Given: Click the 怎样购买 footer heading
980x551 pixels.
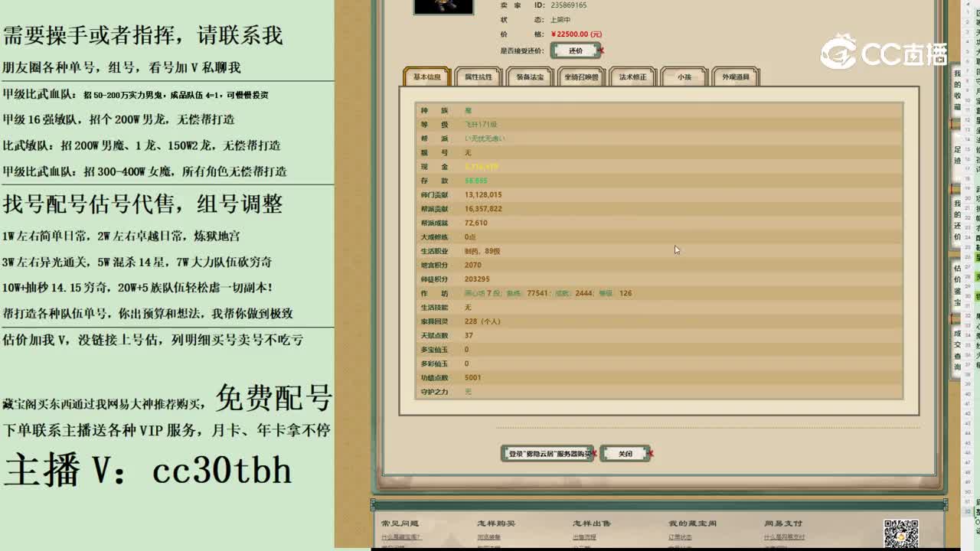Looking at the screenshot, I should tap(496, 523).
